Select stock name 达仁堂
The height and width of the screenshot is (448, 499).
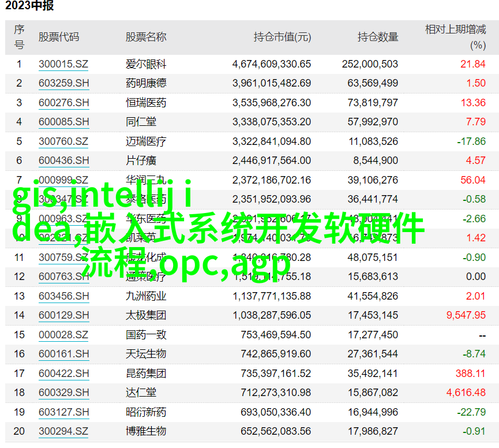(141, 393)
